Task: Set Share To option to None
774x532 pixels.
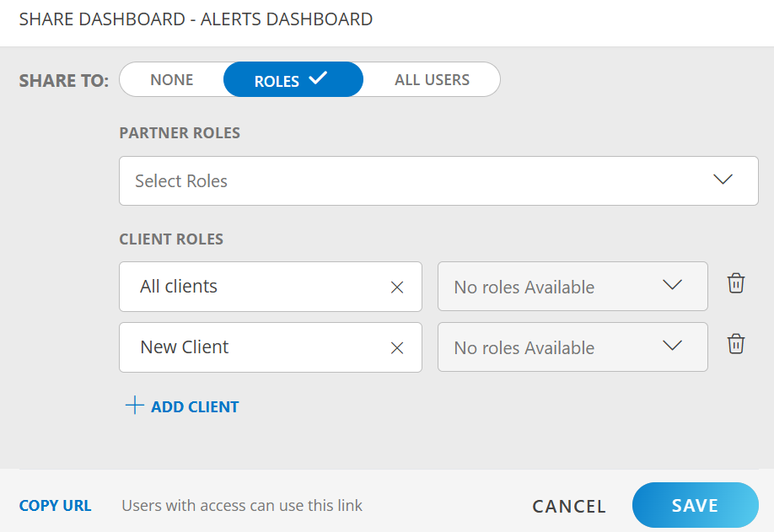Action: tap(172, 80)
